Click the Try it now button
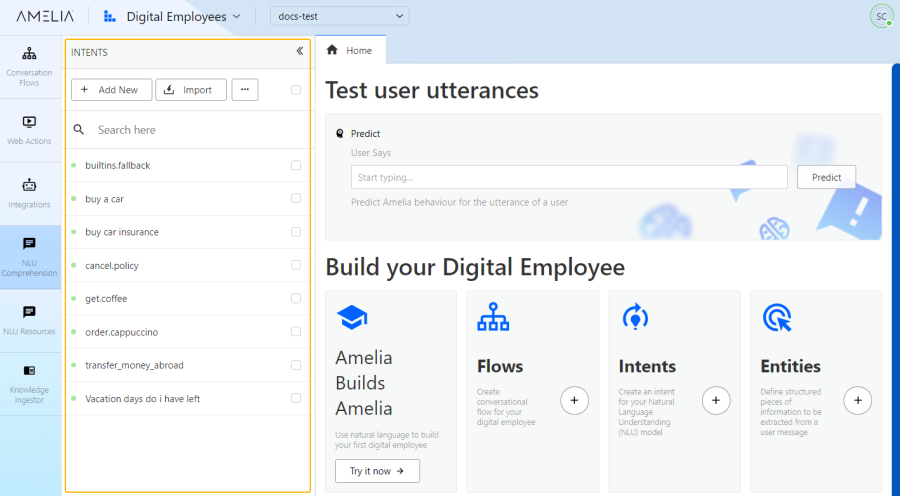Viewport: 900px width, 496px height. click(x=377, y=471)
